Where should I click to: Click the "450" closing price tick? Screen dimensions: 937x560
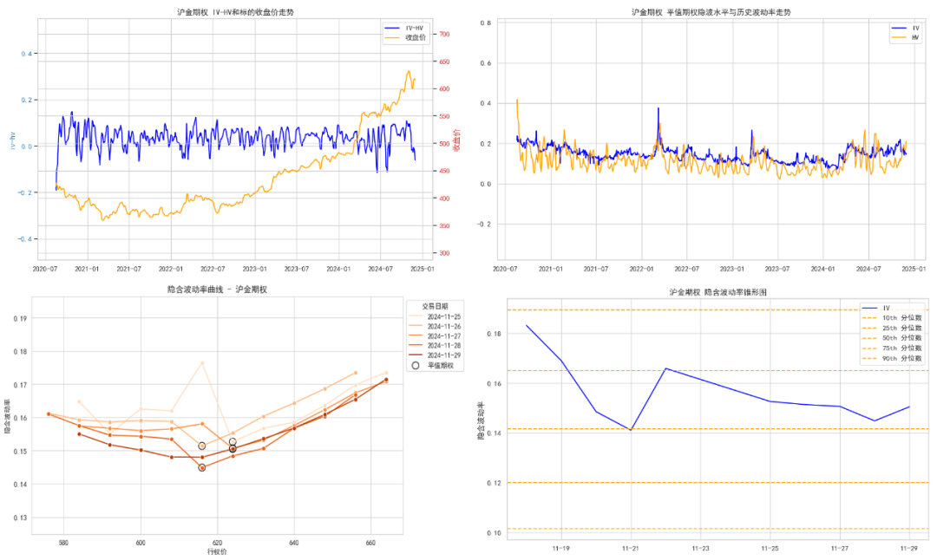pos(444,172)
